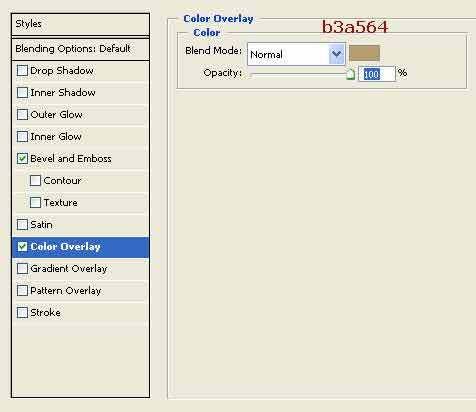Open the Bevel and Emboss settings label
Viewport: 476px width, 412px height.
pyautogui.click(x=71, y=159)
